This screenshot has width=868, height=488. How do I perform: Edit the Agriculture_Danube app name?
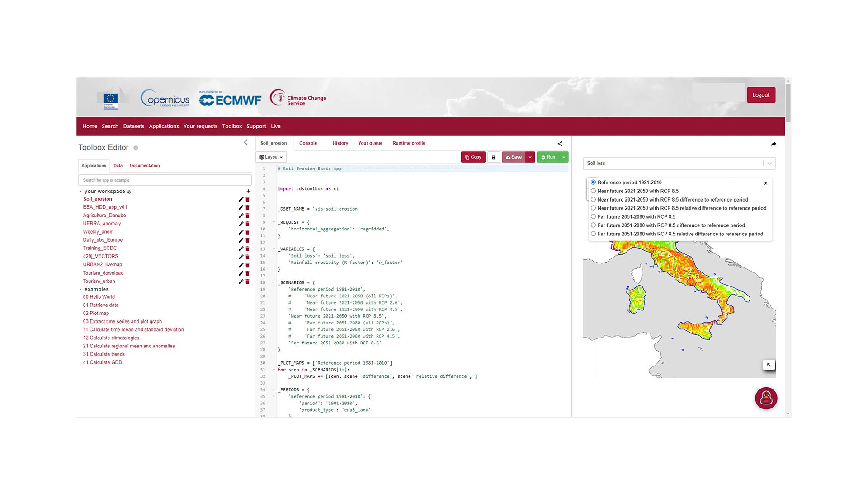(x=241, y=216)
